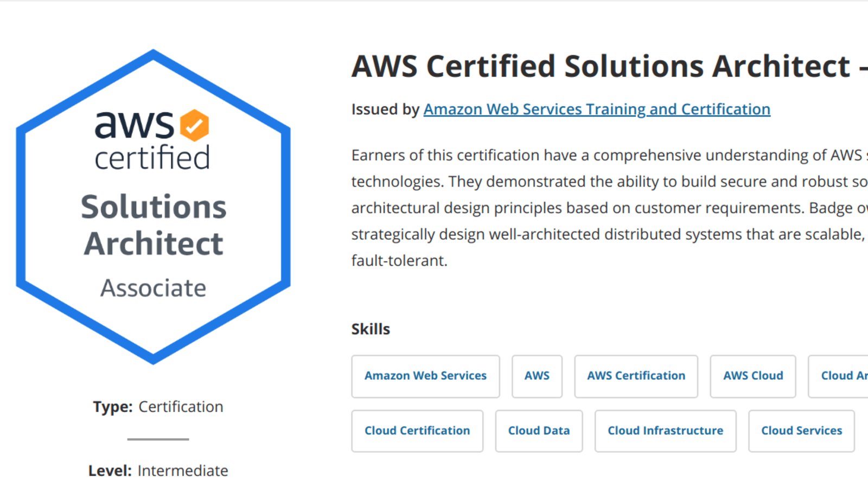Click the AWS Certified Solutions Architect title heading
The width and height of the screenshot is (868, 488).
(610, 67)
